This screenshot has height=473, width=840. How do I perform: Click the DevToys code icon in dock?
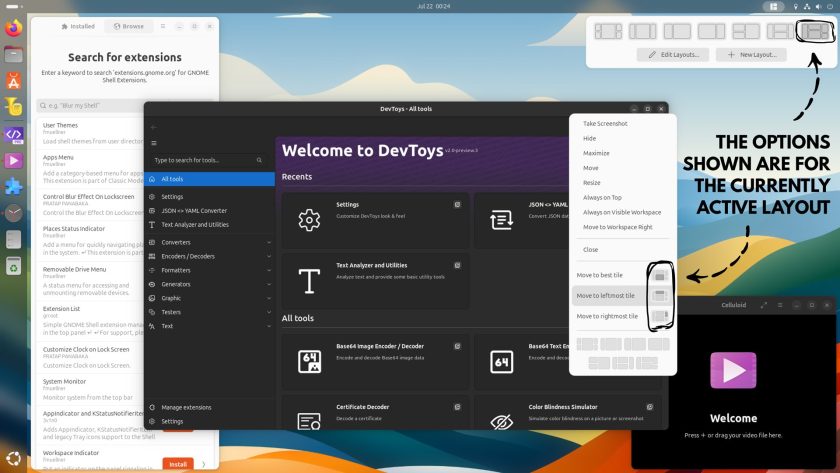point(13,134)
